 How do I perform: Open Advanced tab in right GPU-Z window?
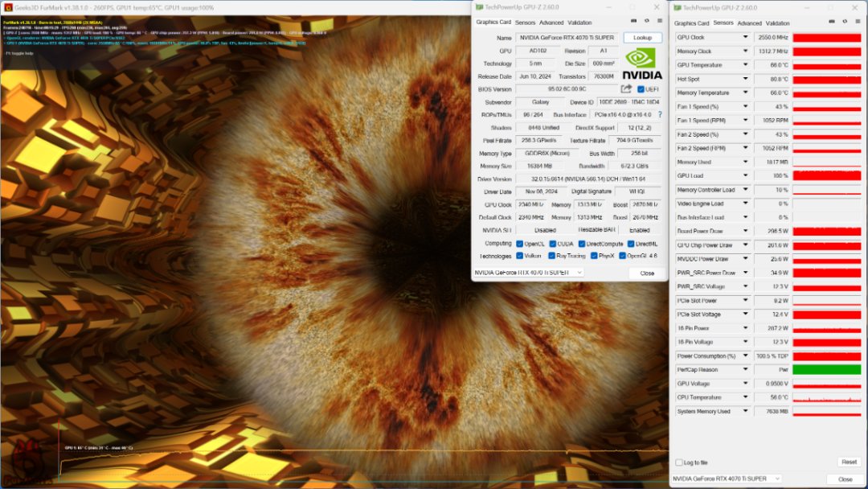pos(750,23)
